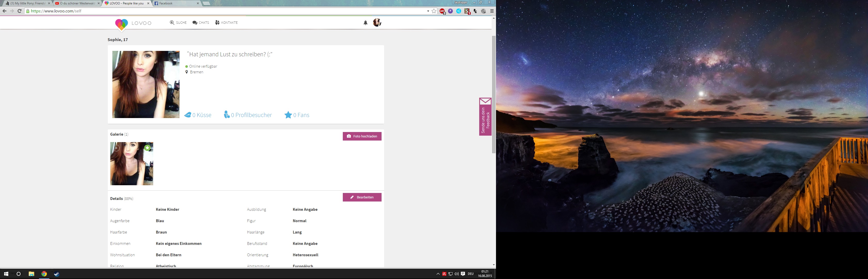Click the notification bell icon
This screenshot has width=868, height=279.
pos(365,22)
